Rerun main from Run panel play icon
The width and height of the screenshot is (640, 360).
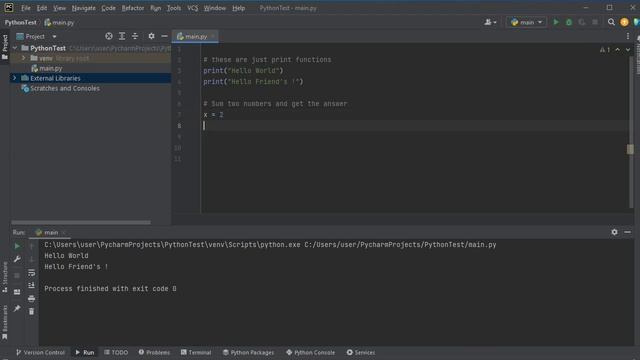click(17, 246)
